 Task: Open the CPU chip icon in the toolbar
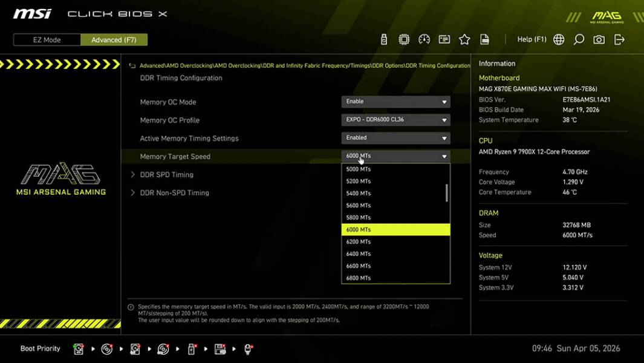click(x=403, y=39)
